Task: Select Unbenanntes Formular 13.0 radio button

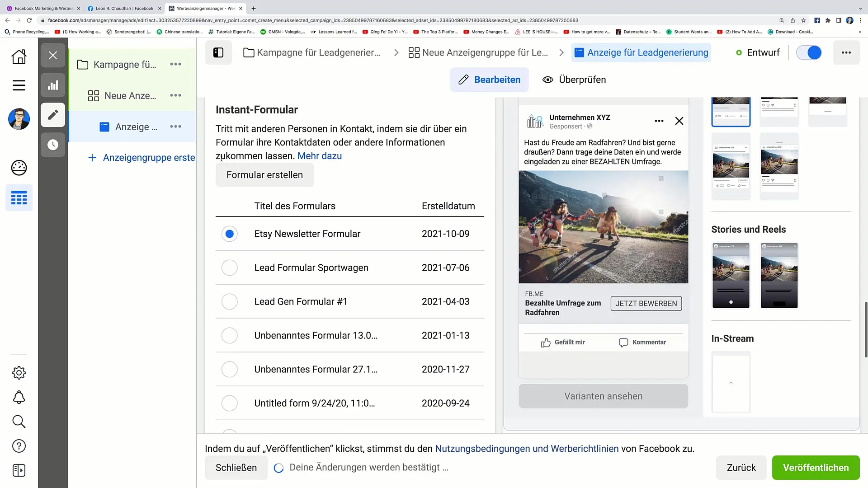Action: (x=230, y=335)
